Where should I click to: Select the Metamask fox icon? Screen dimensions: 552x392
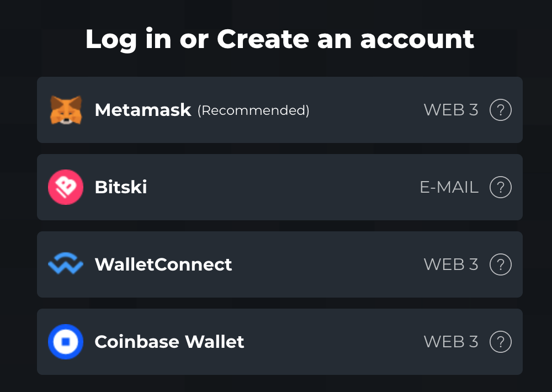click(x=66, y=109)
